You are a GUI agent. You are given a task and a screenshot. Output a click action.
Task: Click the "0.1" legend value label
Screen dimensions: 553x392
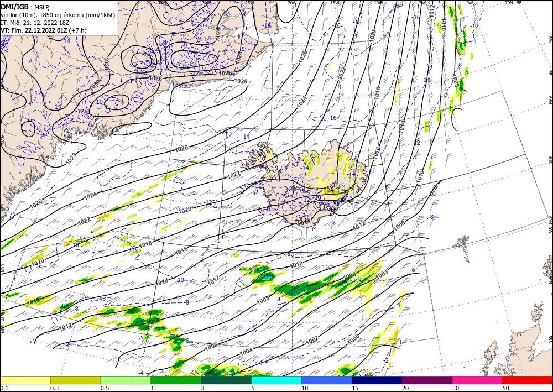tap(4, 388)
